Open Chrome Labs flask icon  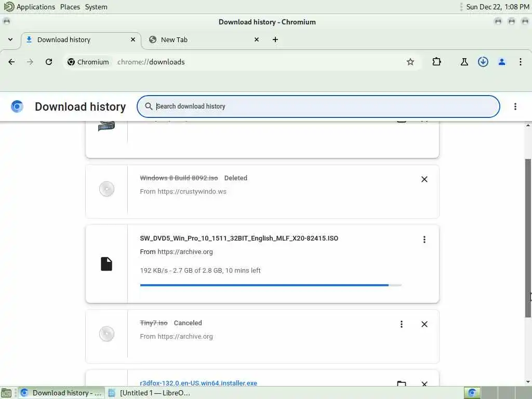pyautogui.click(x=464, y=62)
